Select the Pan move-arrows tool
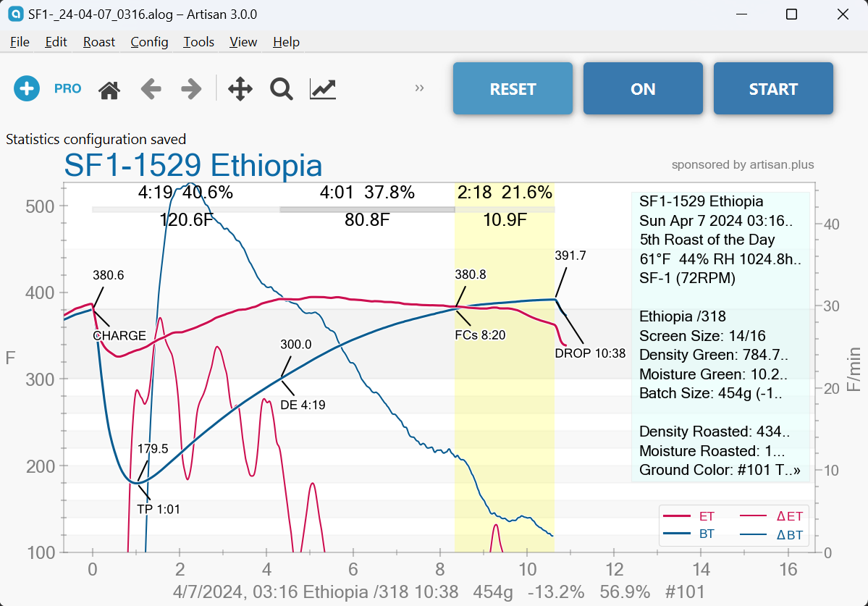868x606 pixels. [x=240, y=88]
